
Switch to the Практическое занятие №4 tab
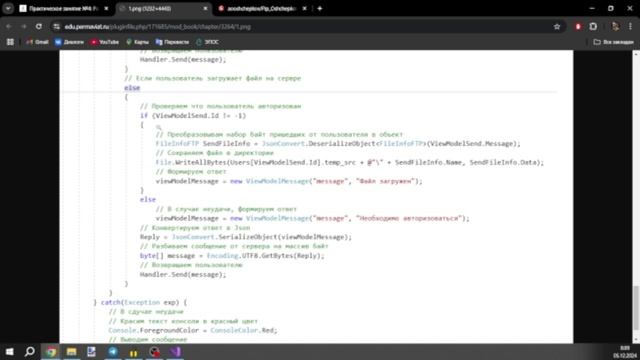[63, 9]
